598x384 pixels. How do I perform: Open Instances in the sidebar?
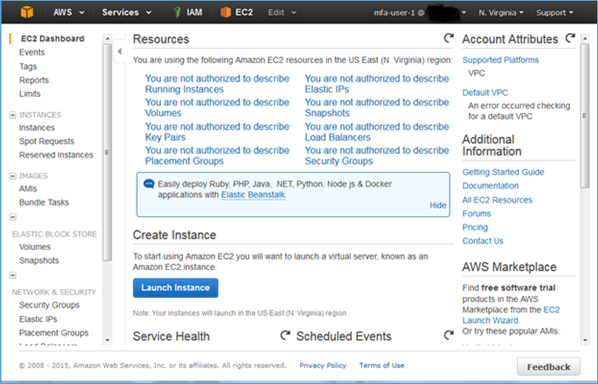tap(37, 127)
